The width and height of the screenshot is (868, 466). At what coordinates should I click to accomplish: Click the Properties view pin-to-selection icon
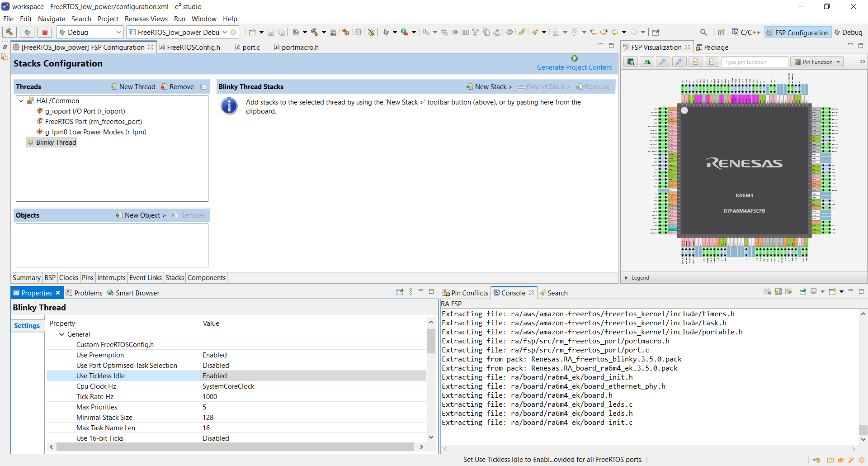pos(400,292)
